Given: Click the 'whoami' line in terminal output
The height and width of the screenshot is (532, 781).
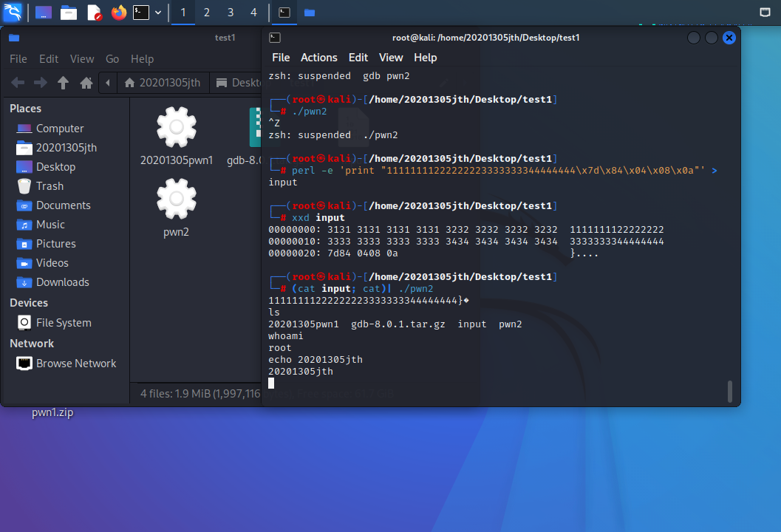Looking at the screenshot, I should (x=285, y=336).
